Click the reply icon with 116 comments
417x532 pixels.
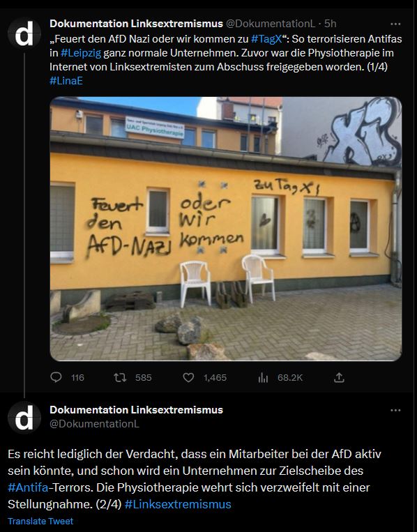pos(56,377)
